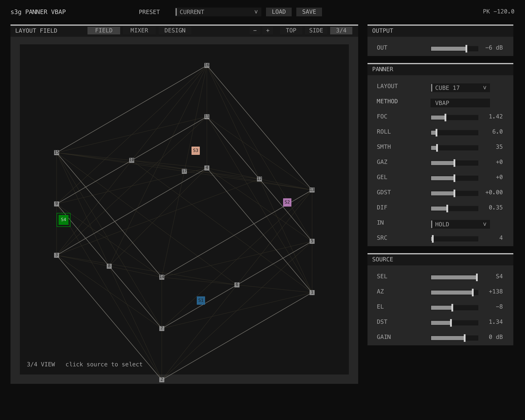Select the 3/4 view mode
This screenshot has height=420, width=525.
[341, 31]
